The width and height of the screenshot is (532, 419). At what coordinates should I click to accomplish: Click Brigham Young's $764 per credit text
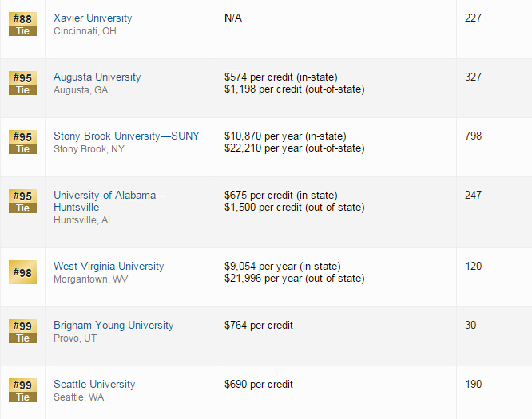pyautogui.click(x=259, y=325)
